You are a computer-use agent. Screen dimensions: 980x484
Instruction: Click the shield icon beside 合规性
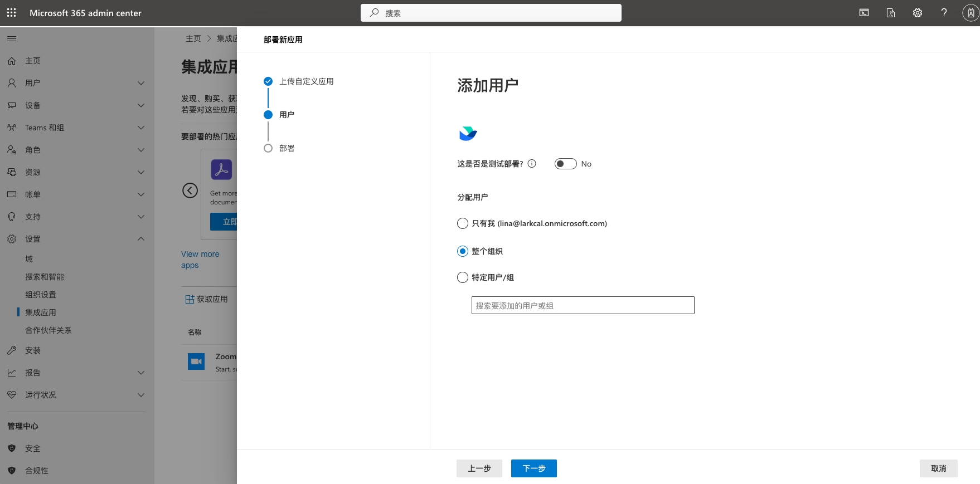click(12, 471)
